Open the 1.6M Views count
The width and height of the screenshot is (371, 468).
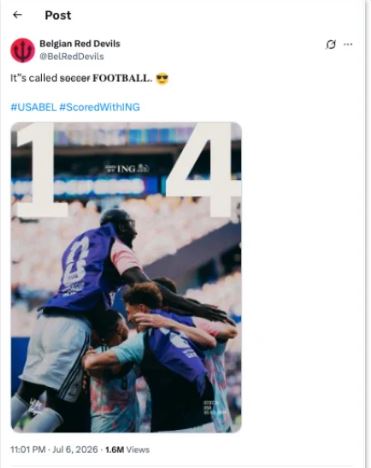coord(127,450)
